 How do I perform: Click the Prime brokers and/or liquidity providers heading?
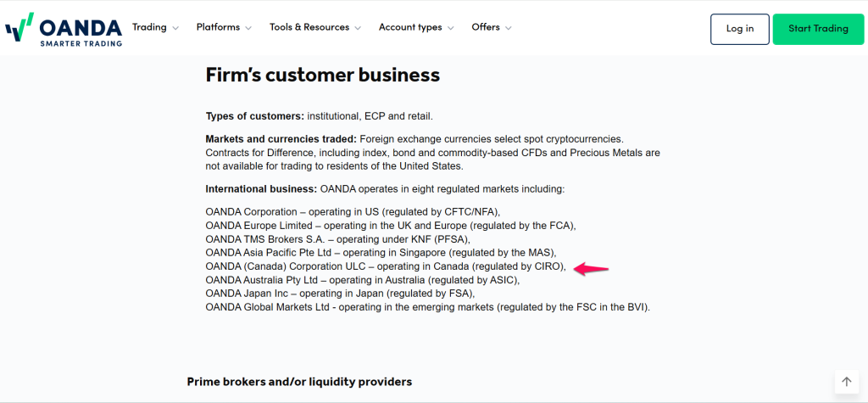(x=299, y=382)
